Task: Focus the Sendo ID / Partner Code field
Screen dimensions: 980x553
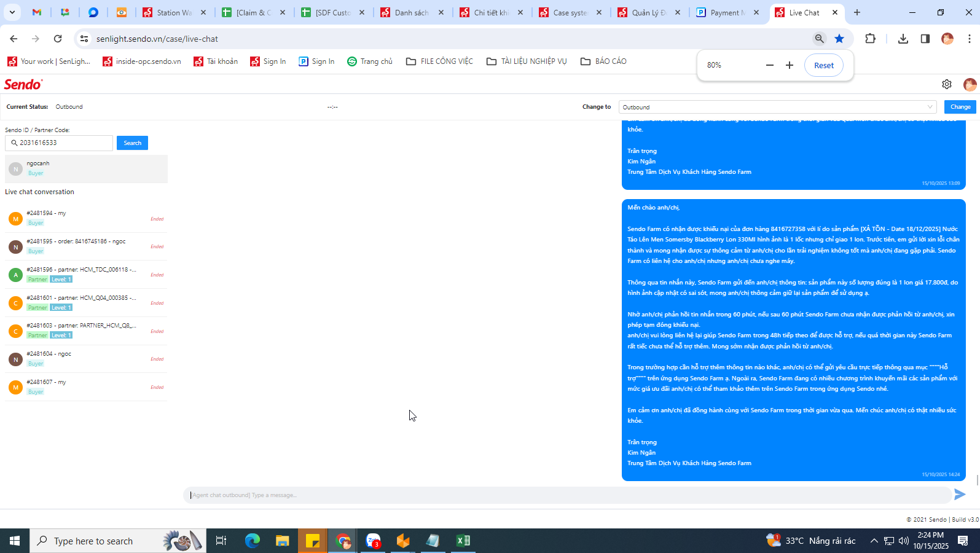Action: point(59,143)
